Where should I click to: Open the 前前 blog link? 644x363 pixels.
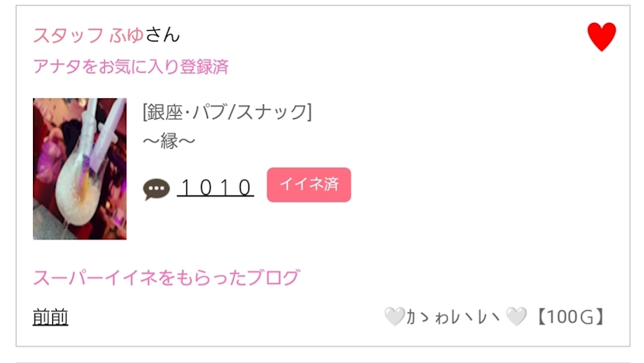(x=51, y=317)
